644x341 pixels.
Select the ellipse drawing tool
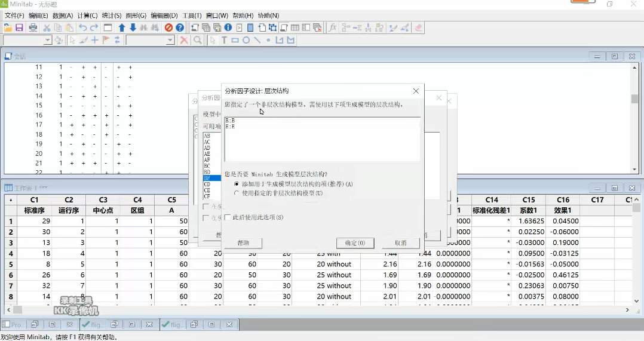point(246,40)
